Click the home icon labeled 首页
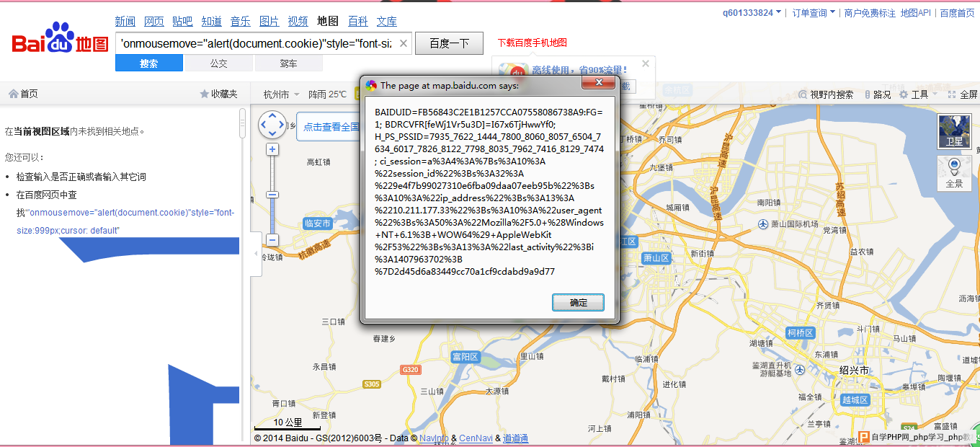This screenshot has height=447, width=980. tap(13, 94)
